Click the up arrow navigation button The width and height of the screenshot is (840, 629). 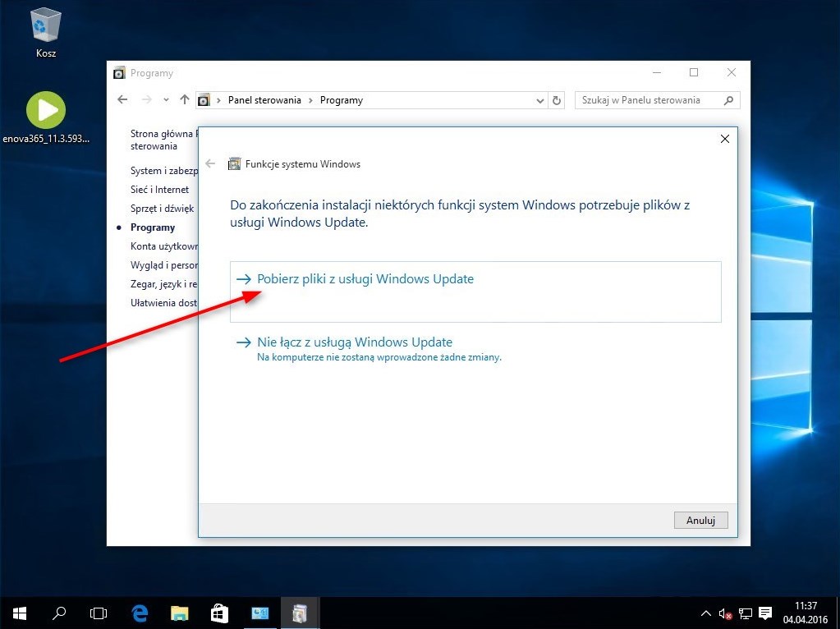pos(184,100)
